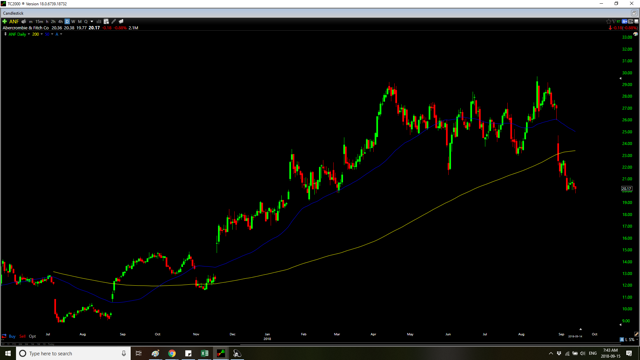This screenshot has width=640, height=360.
Task: Open the chart template page icon
Action: coord(106,21)
